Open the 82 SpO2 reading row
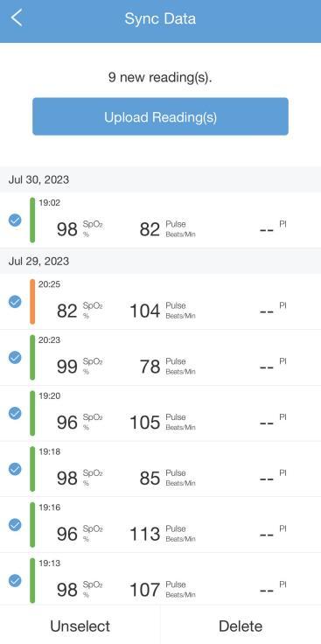The height and width of the screenshot is (644, 321). tap(161, 302)
